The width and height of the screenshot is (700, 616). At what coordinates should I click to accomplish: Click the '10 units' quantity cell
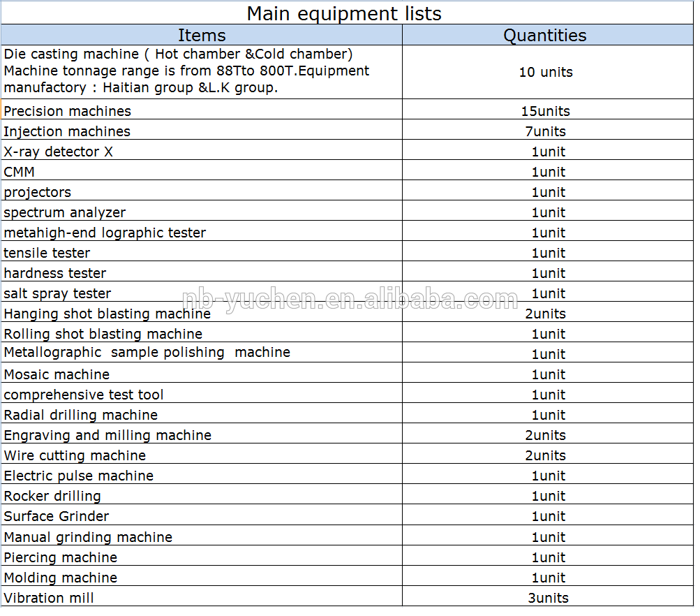tap(546, 72)
